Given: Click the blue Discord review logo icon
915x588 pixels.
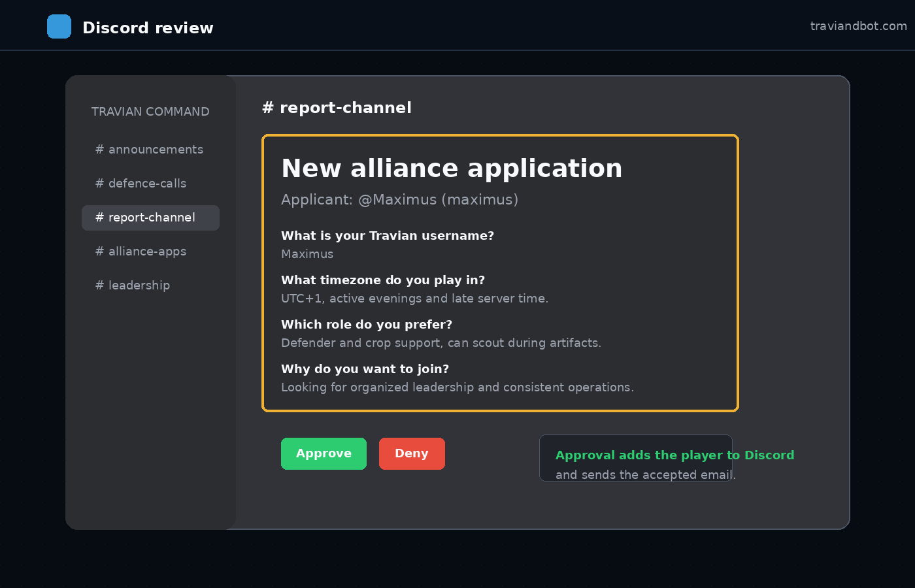Looking at the screenshot, I should coord(59,27).
